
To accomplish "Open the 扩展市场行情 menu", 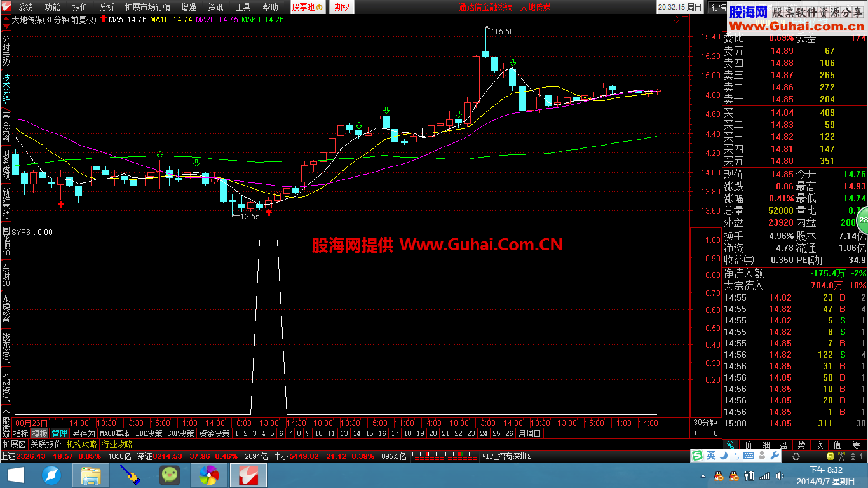I will [147, 8].
